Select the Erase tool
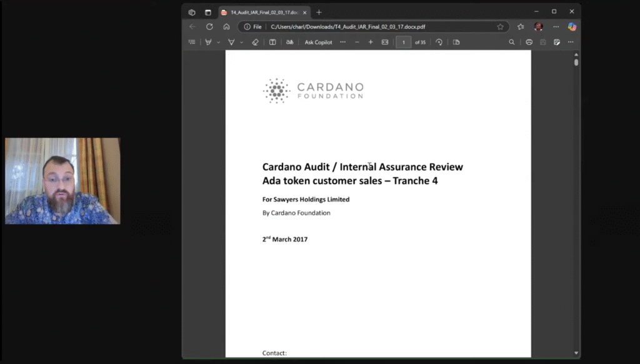 255,42
